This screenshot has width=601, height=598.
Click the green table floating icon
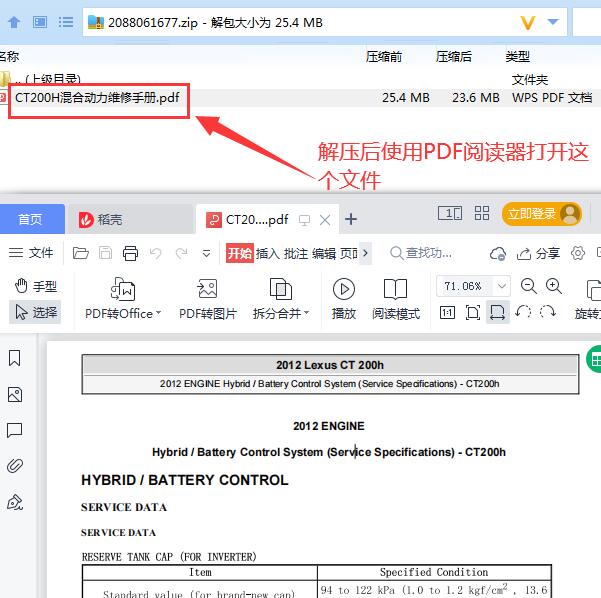pyautogui.click(x=595, y=359)
